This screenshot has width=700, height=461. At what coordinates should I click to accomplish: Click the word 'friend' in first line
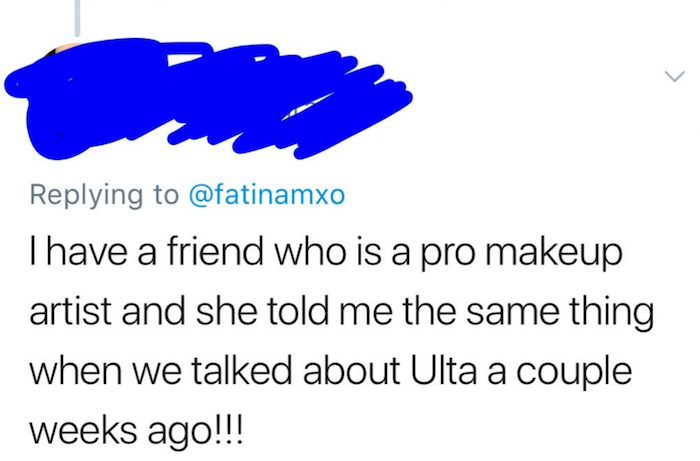point(215,251)
